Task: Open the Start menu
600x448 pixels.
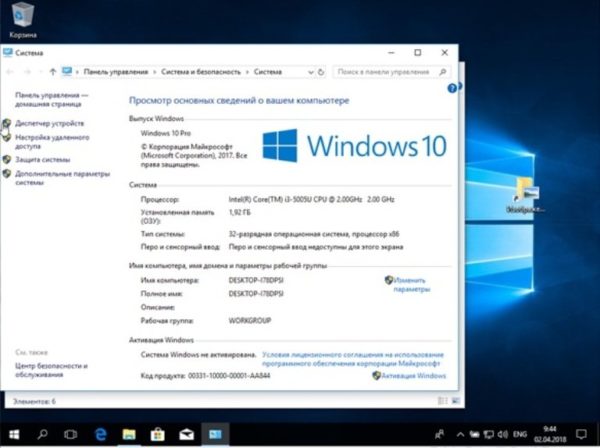Action: click(14, 434)
